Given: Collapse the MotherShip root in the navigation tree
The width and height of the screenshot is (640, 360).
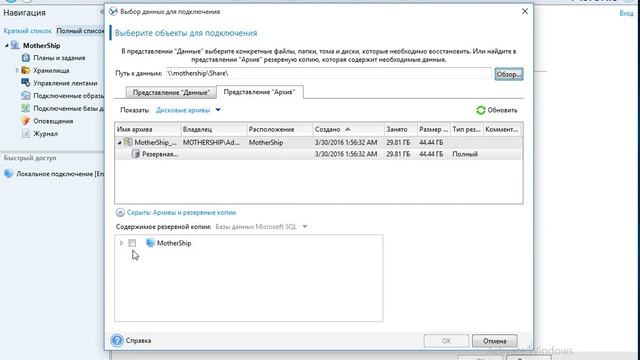Looking at the screenshot, I should click(7, 46).
